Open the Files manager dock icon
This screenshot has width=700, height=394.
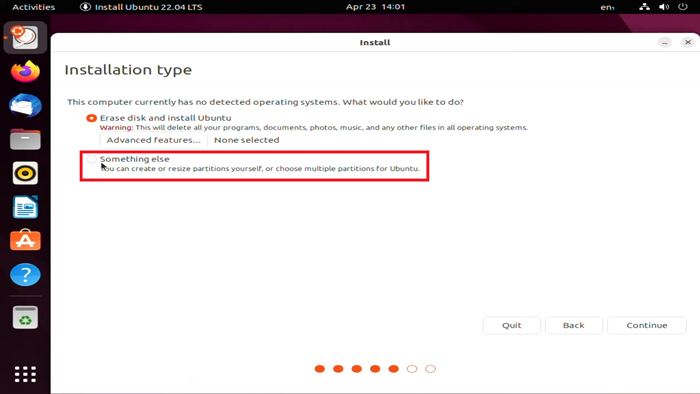(25, 139)
